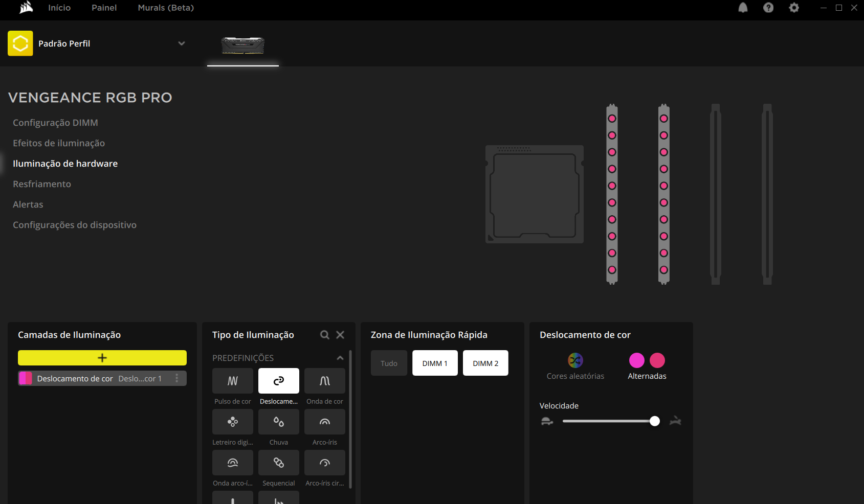The image size is (864, 504).
Task: Select the Deslocamento de cor layer row
Action: 102,378
